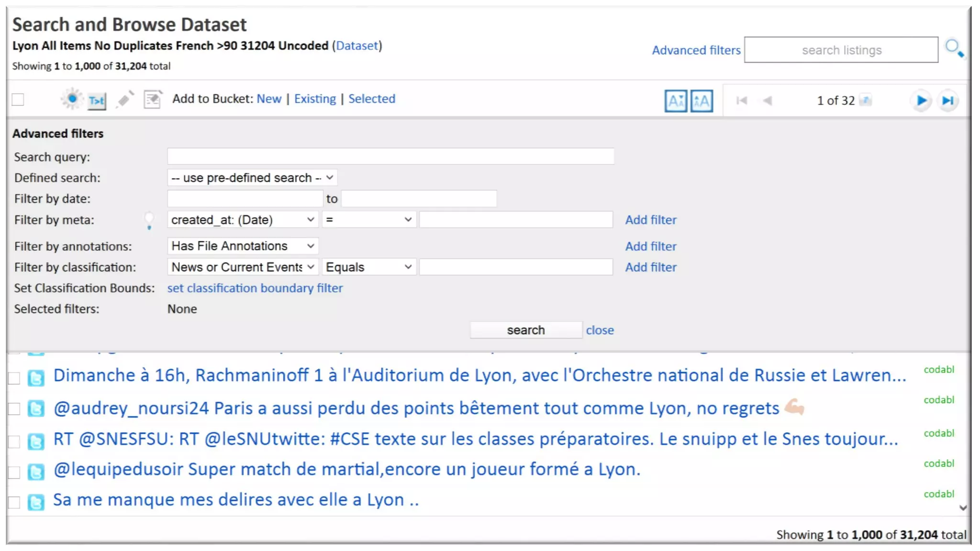
Task: Click Add filter for the meta row
Action: tap(651, 220)
